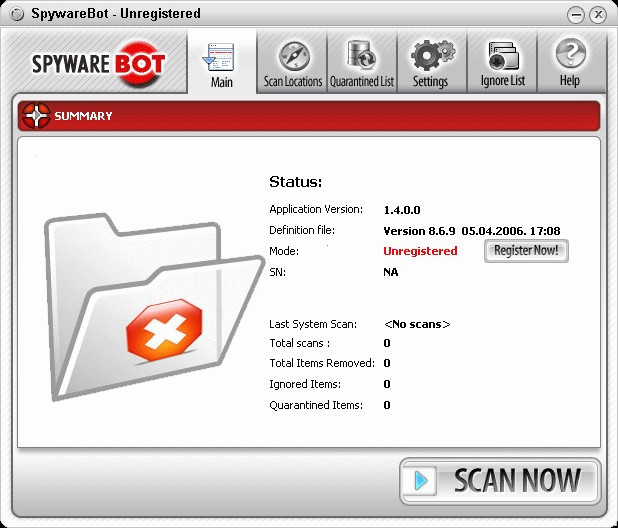Click the Total scans label

[300, 343]
